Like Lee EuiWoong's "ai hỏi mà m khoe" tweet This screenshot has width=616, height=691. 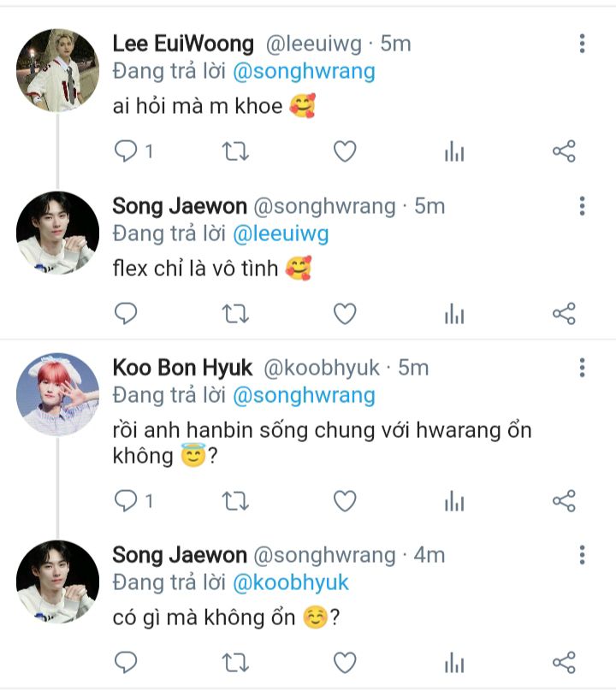344,152
